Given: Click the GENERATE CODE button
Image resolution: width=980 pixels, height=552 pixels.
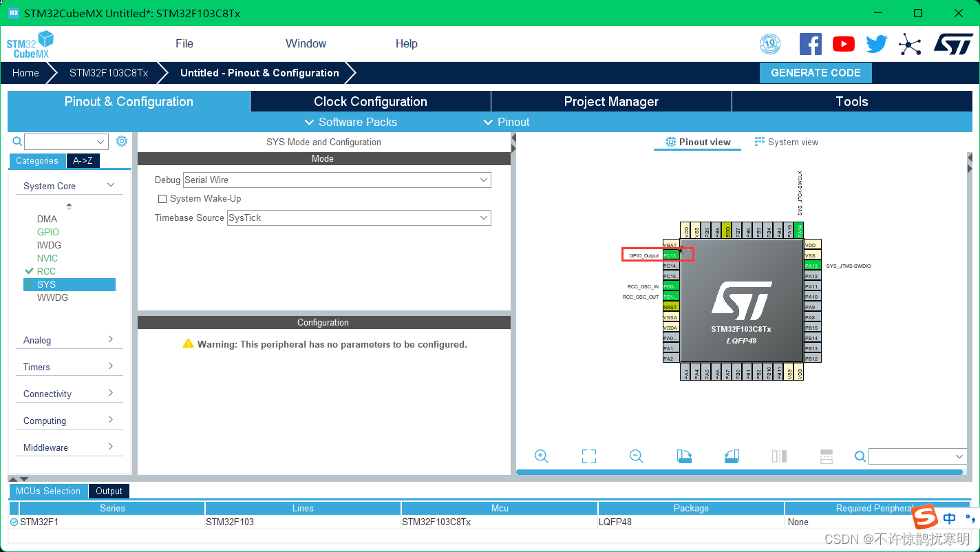Looking at the screenshot, I should tap(816, 73).
